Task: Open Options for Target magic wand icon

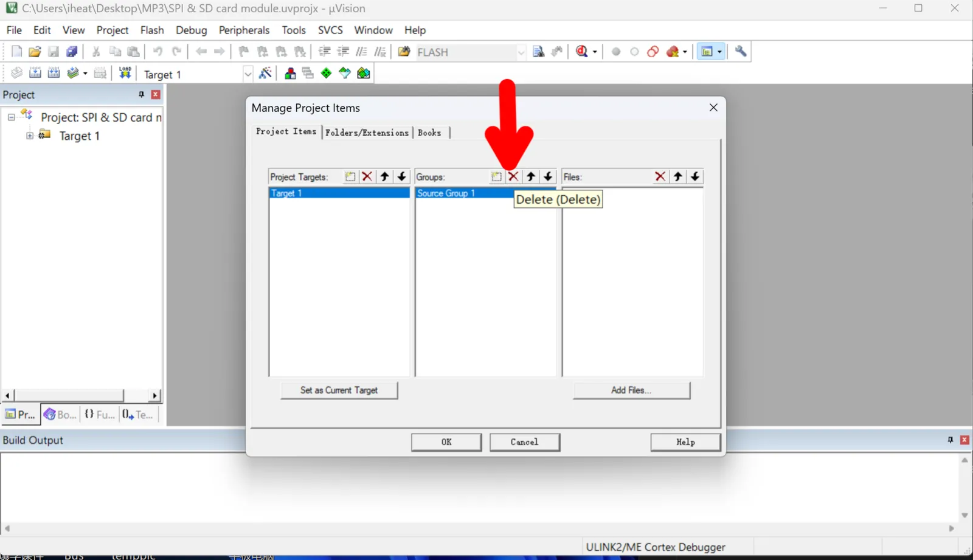Action: [x=265, y=74]
